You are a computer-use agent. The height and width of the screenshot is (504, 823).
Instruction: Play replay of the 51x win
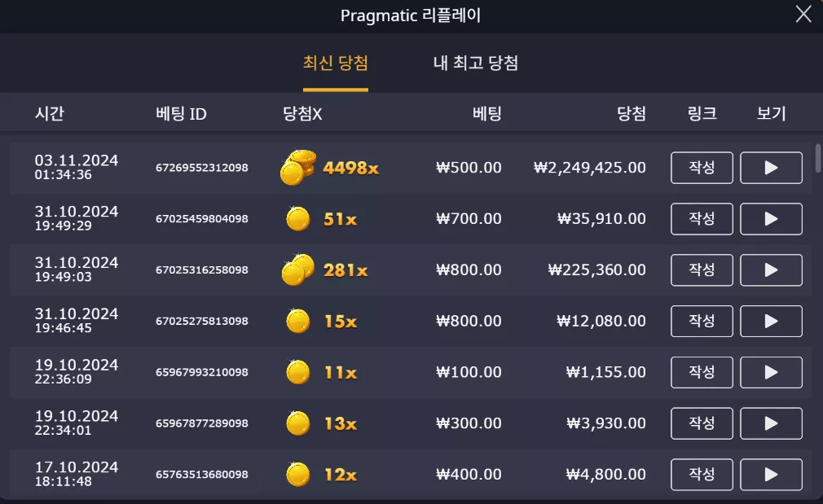click(771, 219)
